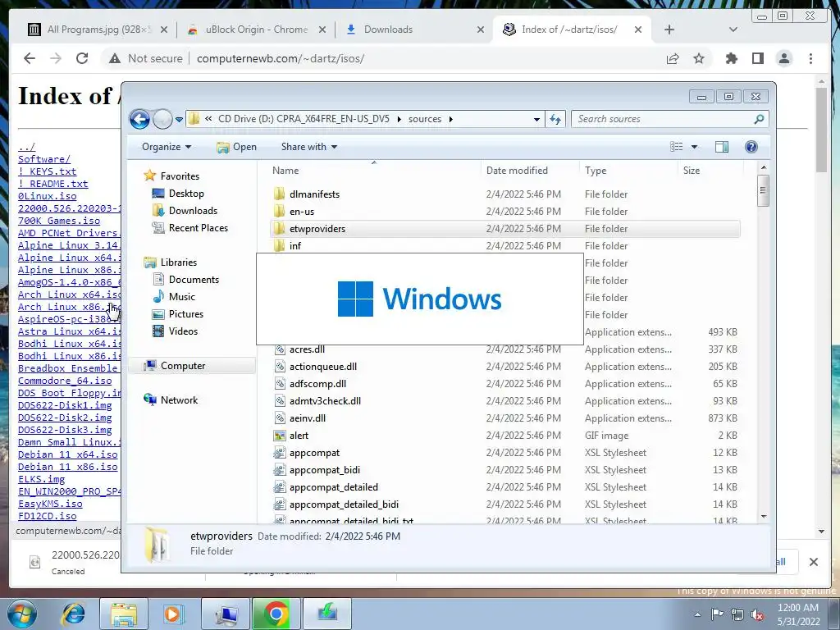This screenshot has width=840, height=630.
Task: Click the Open toolbar button
Action: coord(236,147)
